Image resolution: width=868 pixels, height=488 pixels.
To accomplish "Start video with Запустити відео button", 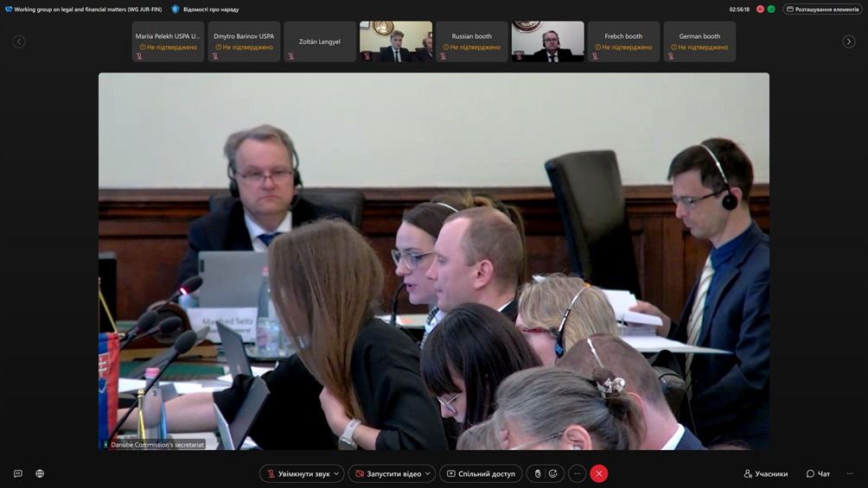I will point(387,473).
